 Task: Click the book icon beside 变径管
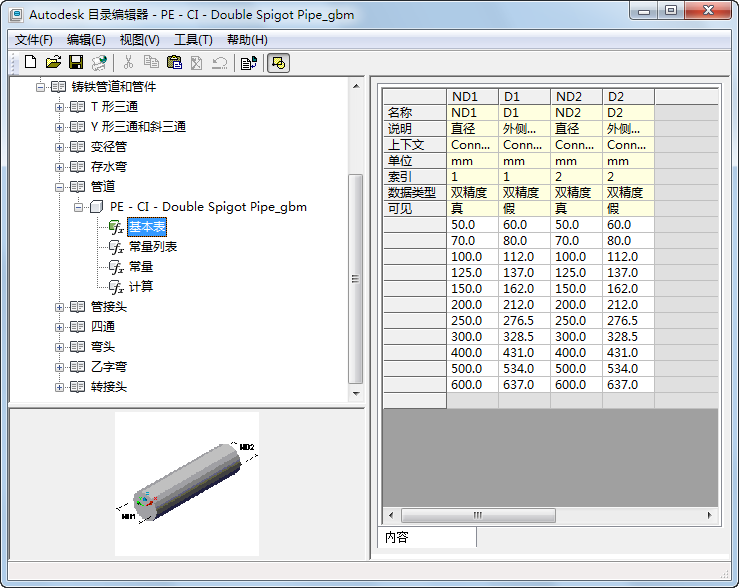click(x=77, y=147)
